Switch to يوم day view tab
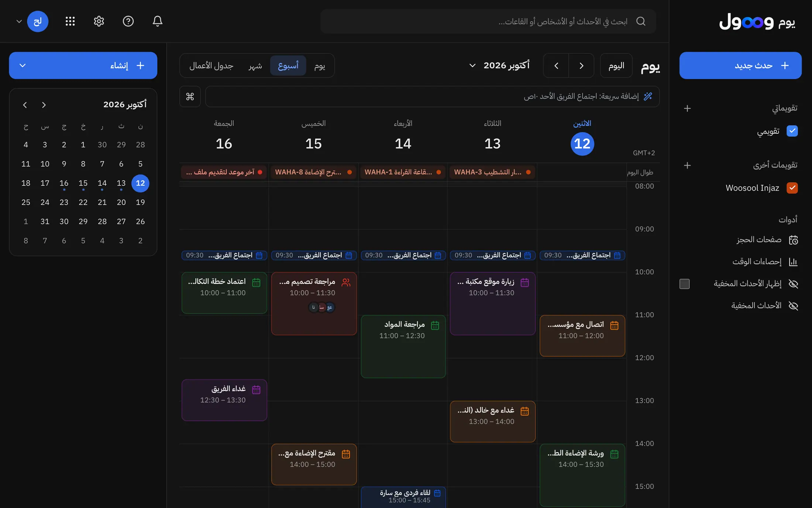The image size is (812, 508). 320,65
